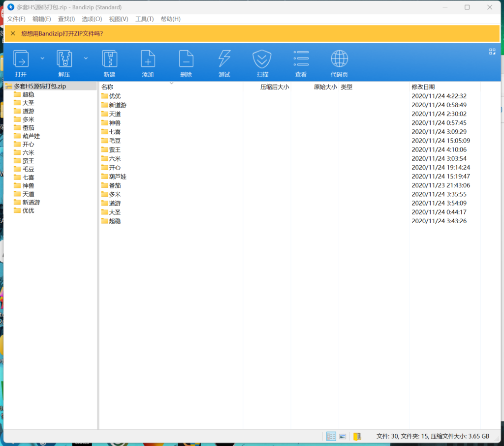Click the 添加 (Add files) toolbar icon

pyautogui.click(x=148, y=59)
